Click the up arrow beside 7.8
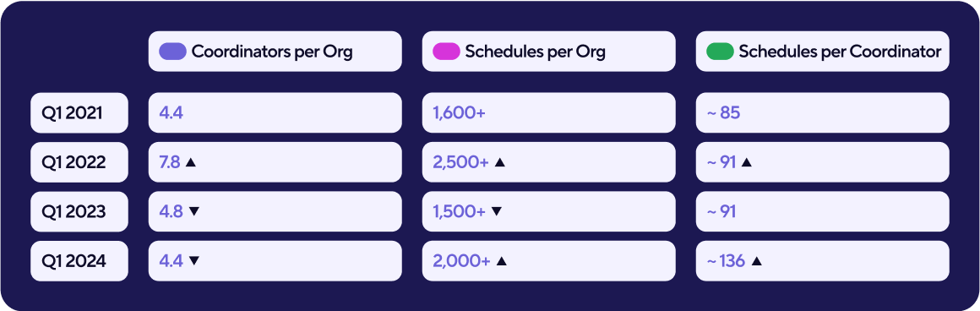980x311 pixels. [x=191, y=163]
